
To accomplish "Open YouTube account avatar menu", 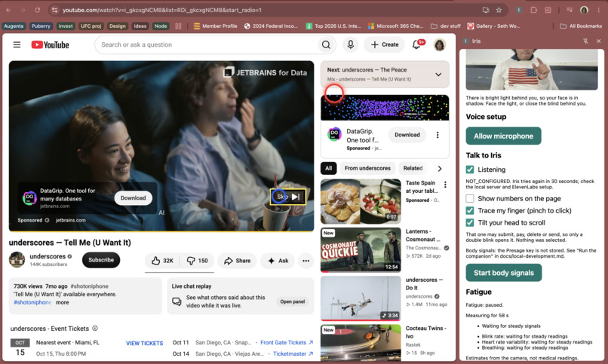I will 439,45.
